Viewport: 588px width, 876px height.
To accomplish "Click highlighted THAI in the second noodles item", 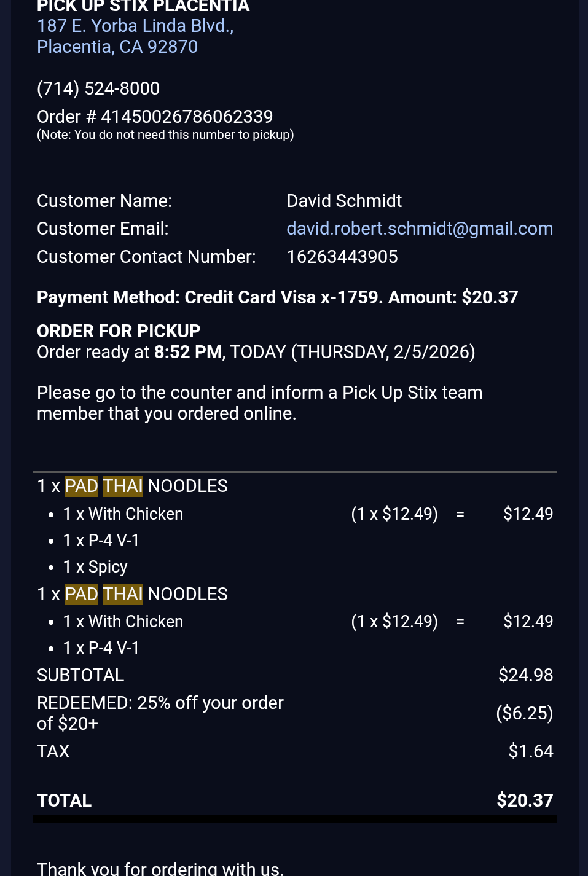I will click(123, 594).
